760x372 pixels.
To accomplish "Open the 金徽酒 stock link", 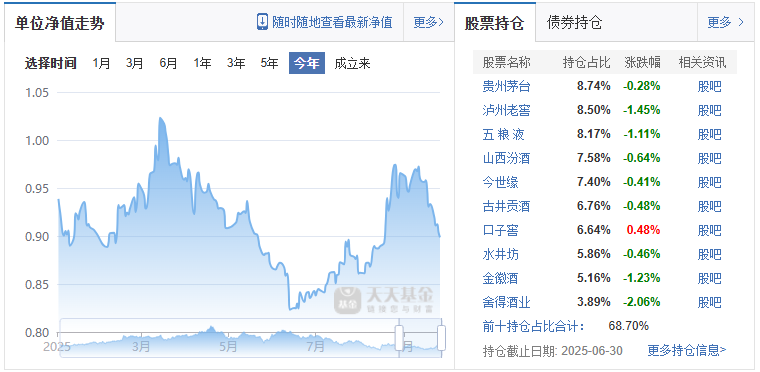I will pos(501,278).
